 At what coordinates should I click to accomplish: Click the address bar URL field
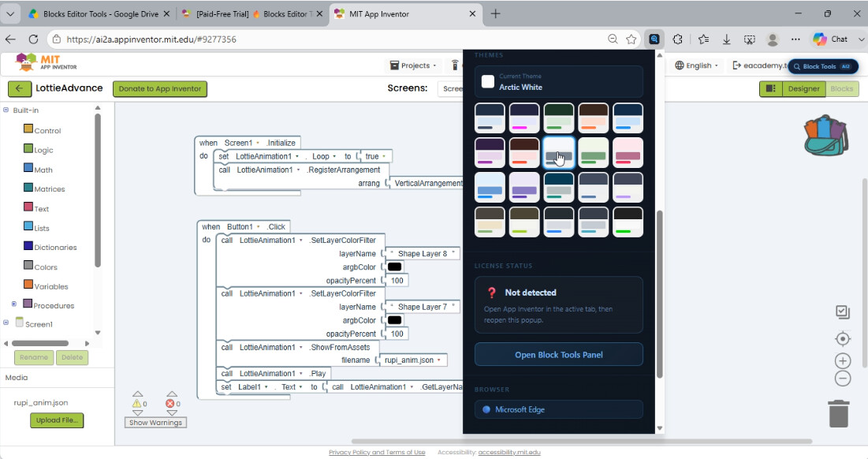332,39
